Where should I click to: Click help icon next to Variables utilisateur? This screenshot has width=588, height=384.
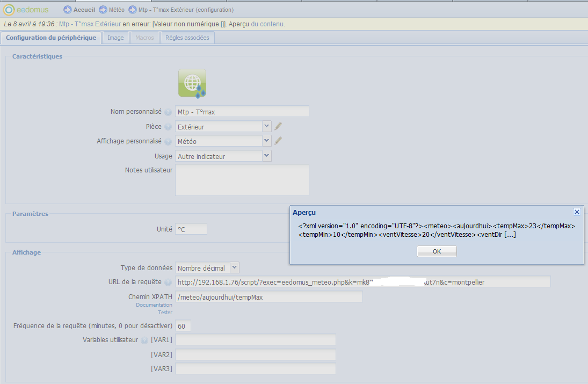coord(144,340)
